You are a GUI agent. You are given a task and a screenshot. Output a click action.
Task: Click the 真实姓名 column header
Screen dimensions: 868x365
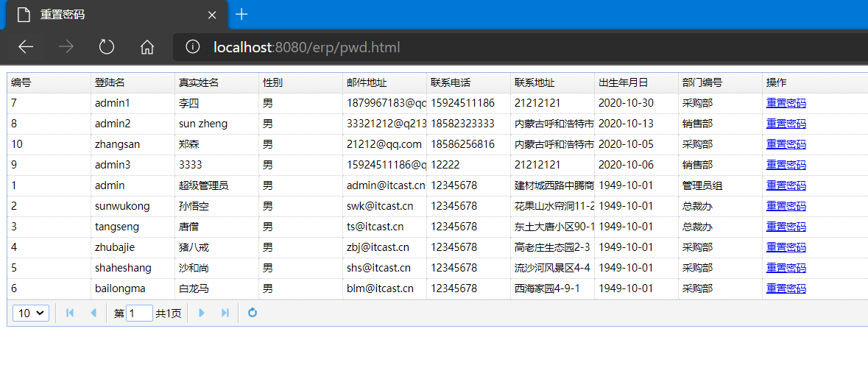coord(217,83)
